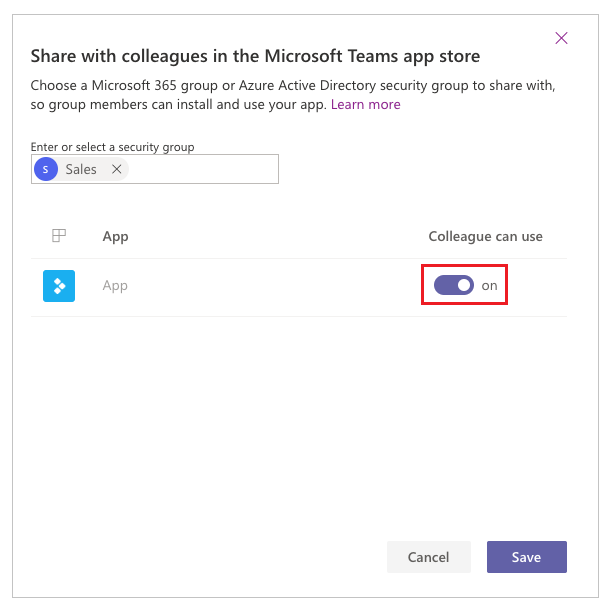
Task: Click the Sales chip label
Action: click(x=81, y=169)
